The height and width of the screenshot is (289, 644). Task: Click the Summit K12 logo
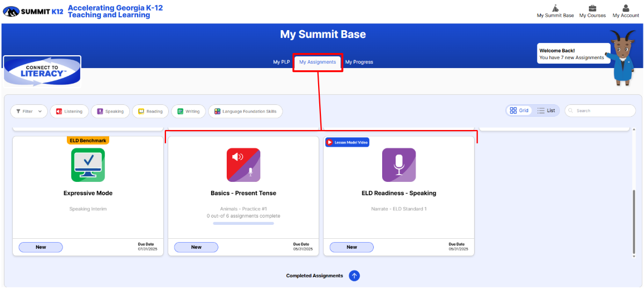[x=33, y=12]
